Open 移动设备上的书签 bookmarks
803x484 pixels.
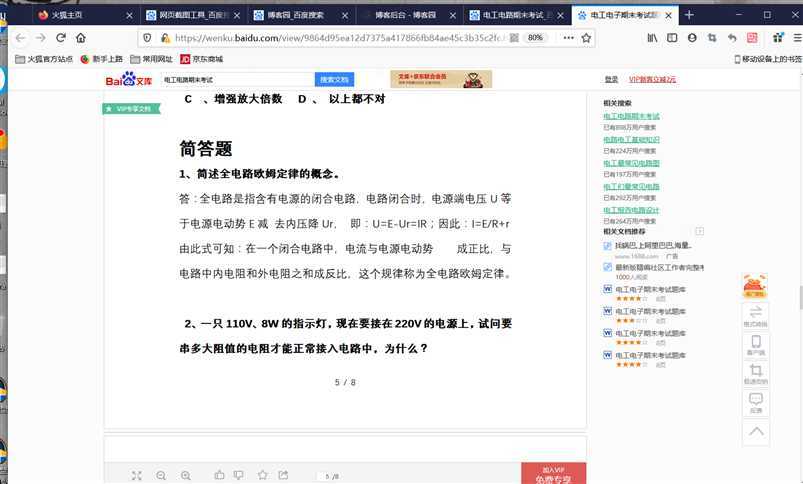[768, 59]
